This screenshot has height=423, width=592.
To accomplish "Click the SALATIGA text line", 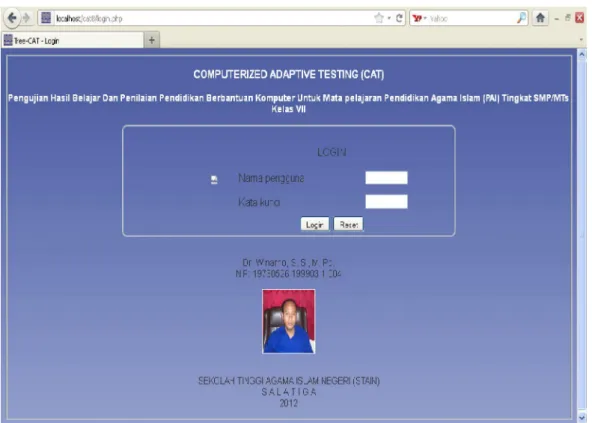I will (x=289, y=392).
